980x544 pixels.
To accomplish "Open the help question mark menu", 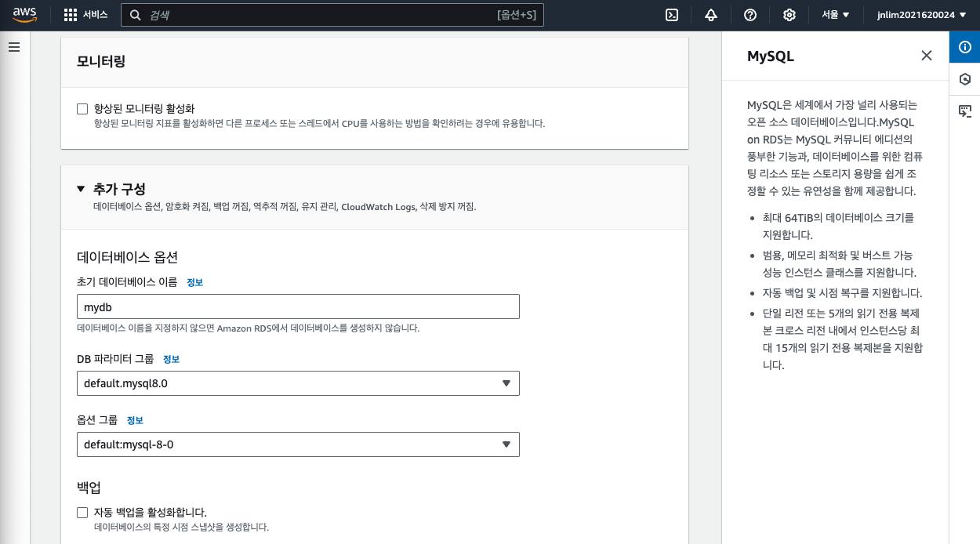I will [750, 15].
